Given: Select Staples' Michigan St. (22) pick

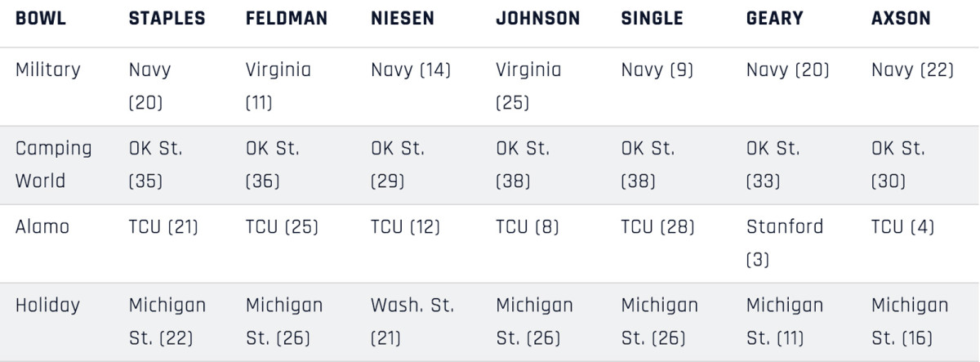Looking at the screenshot, I should 167,321.
